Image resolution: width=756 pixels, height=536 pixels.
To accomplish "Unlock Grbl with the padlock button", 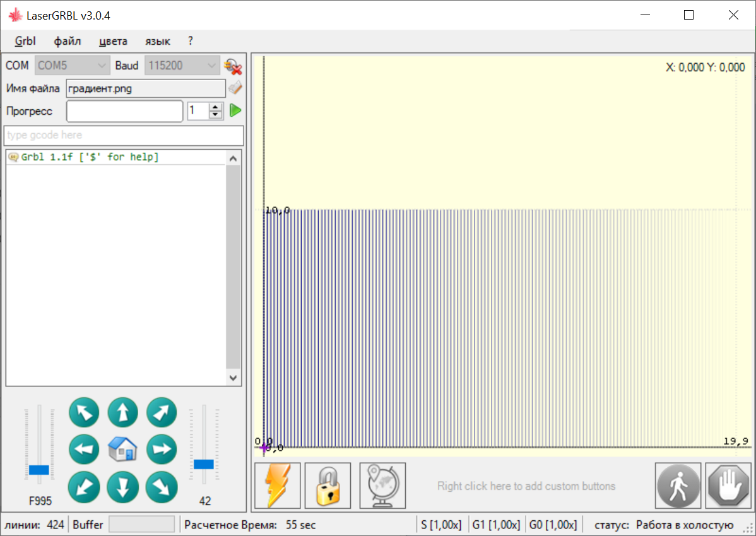I will pyautogui.click(x=327, y=485).
